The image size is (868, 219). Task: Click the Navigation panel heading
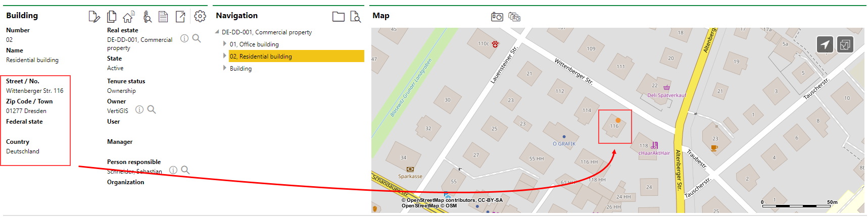click(236, 16)
